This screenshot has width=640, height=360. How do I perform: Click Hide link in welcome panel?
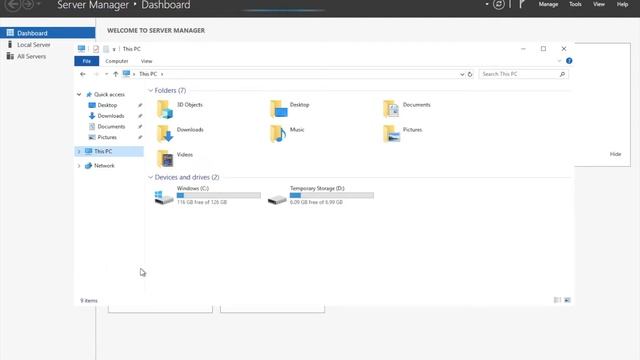click(615, 154)
